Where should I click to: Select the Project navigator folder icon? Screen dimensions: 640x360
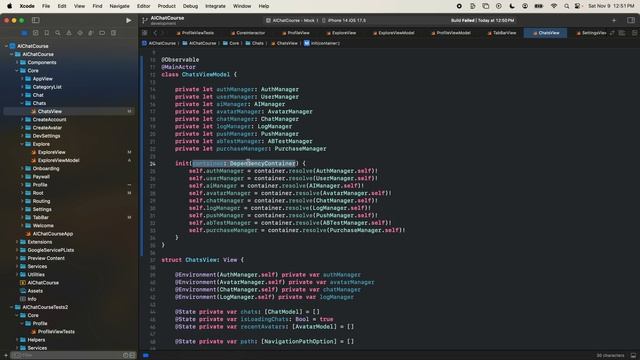24,33
